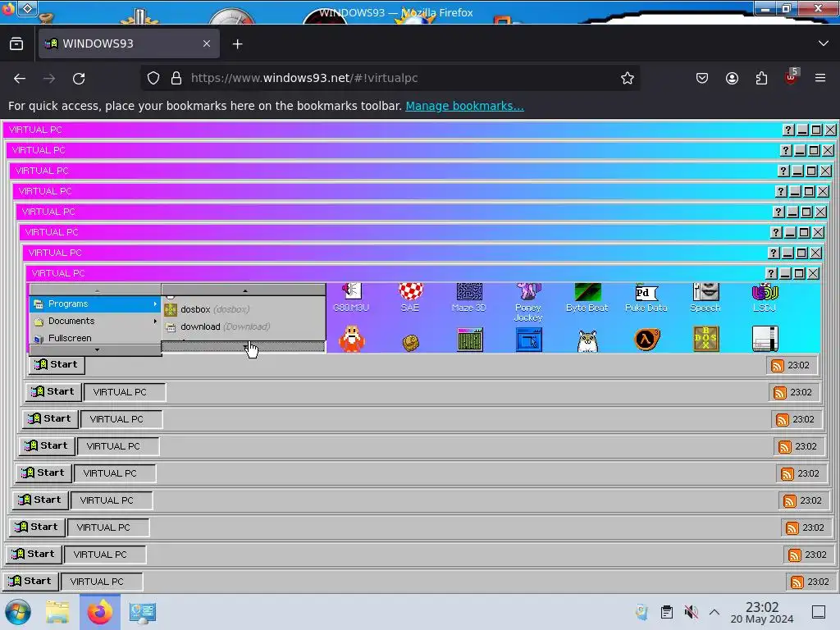Open the green matrix terminal icon
Viewport: 840px width, 630px height.
(x=470, y=340)
